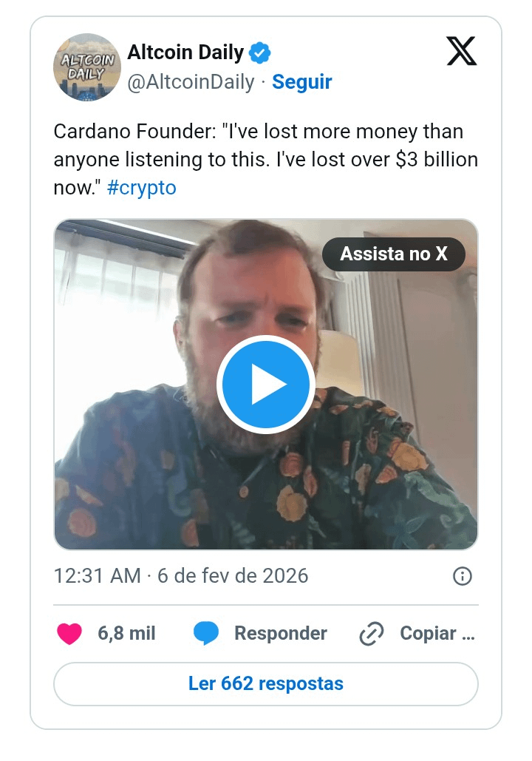Image resolution: width=532 pixels, height=761 pixels.
Task: Open the @AltcoinDaily handle
Action: click(x=191, y=82)
